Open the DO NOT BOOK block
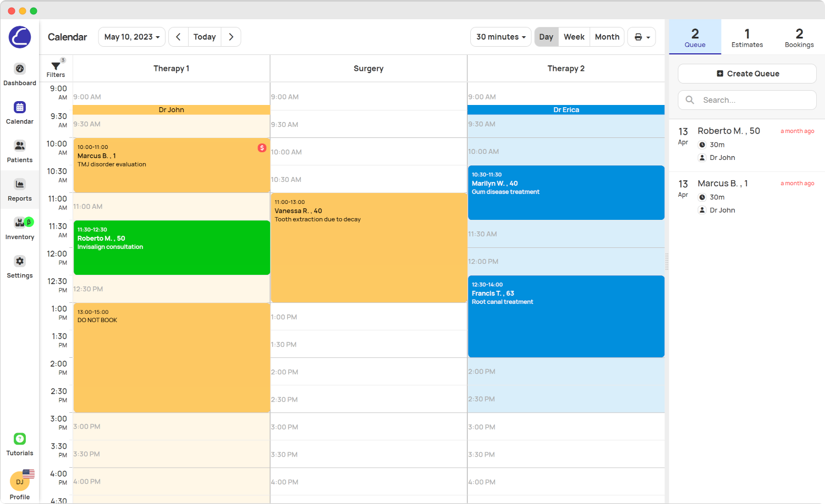The width and height of the screenshot is (825, 504). [x=172, y=357]
